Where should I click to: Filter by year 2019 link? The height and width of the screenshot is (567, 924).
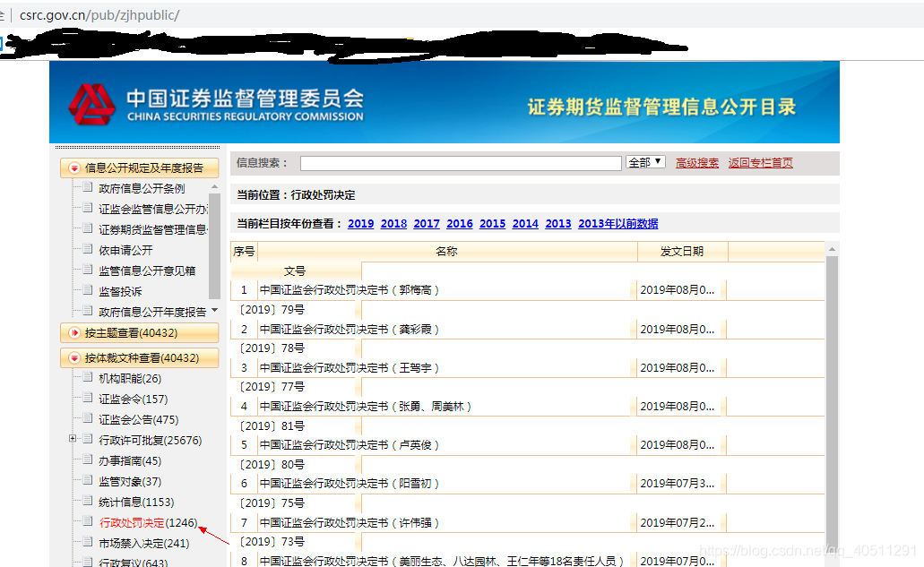click(360, 224)
